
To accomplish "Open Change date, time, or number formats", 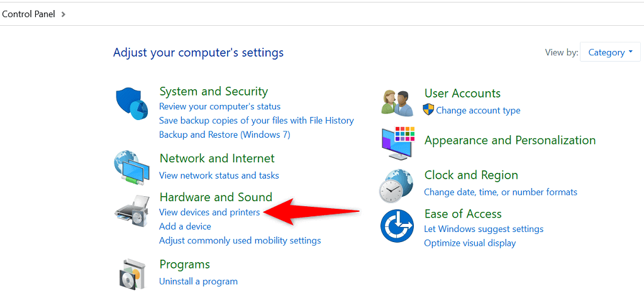I will pyautogui.click(x=501, y=192).
